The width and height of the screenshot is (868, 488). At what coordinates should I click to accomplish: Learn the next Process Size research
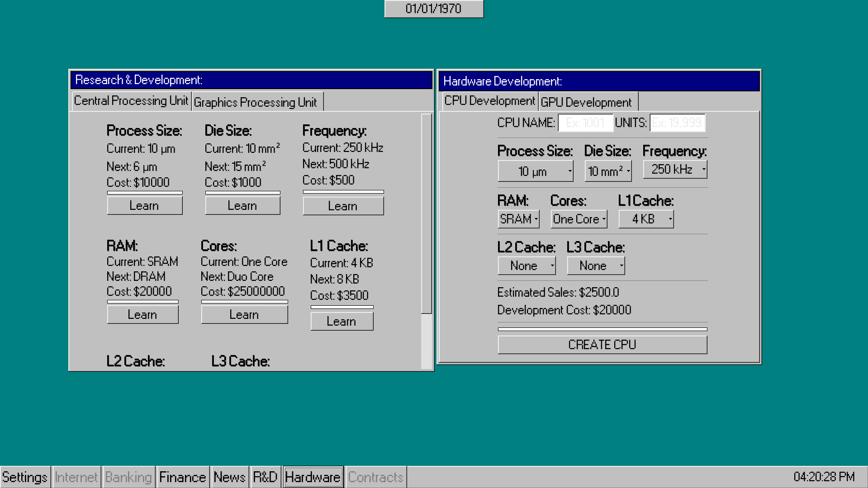tap(145, 206)
